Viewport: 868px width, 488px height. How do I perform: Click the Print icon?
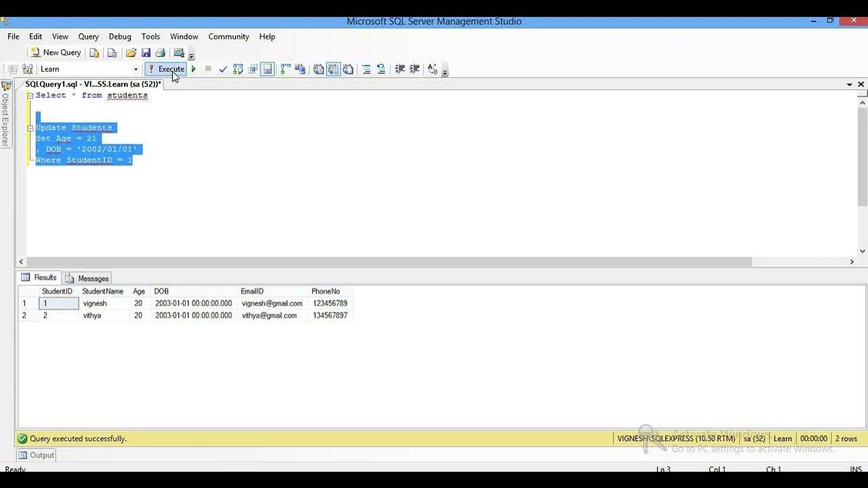point(160,52)
